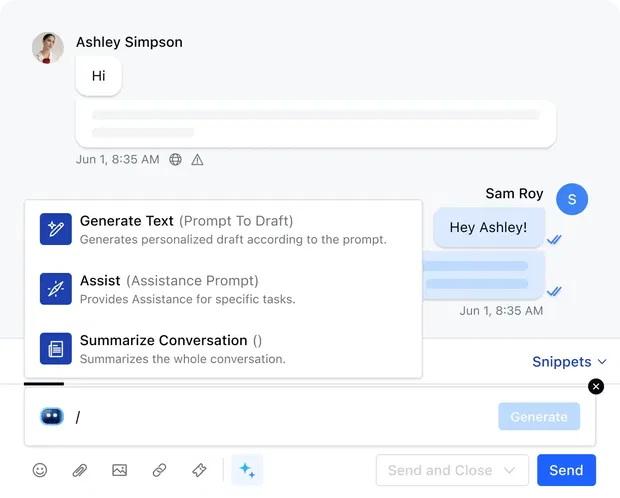Viewport: 620px width, 498px height.
Task: Open Ashley Simpson's profile photo
Action: coord(48,48)
